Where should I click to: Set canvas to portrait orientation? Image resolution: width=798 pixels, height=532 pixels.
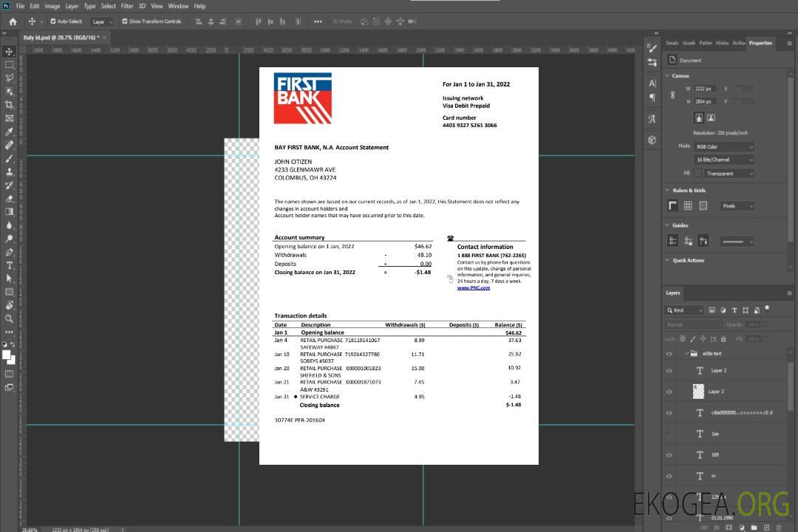pyautogui.click(x=699, y=117)
